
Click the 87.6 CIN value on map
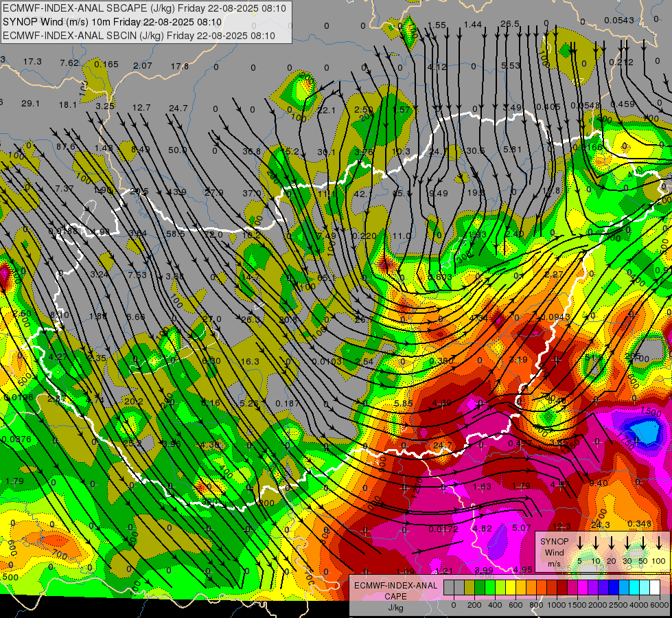pos(66,147)
